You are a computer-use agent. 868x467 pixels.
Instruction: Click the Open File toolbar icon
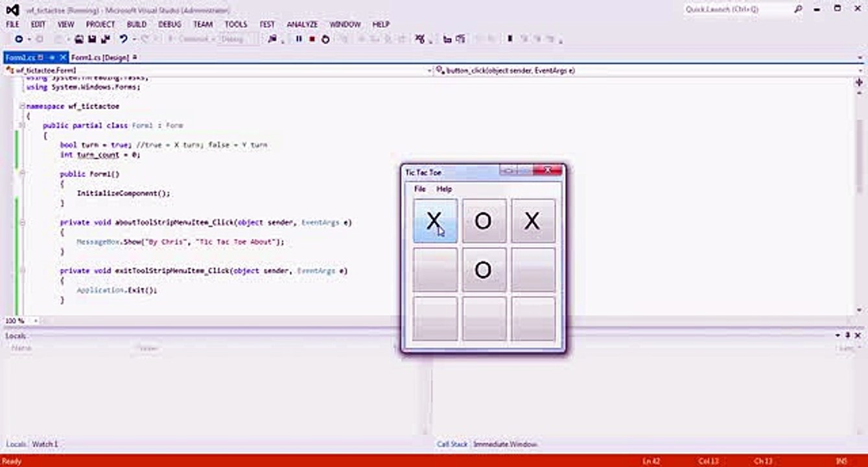click(79, 39)
